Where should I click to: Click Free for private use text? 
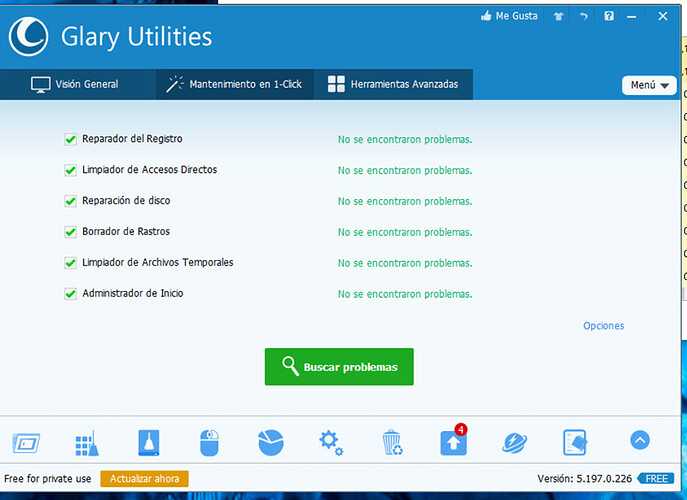click(x=48, y=479)
